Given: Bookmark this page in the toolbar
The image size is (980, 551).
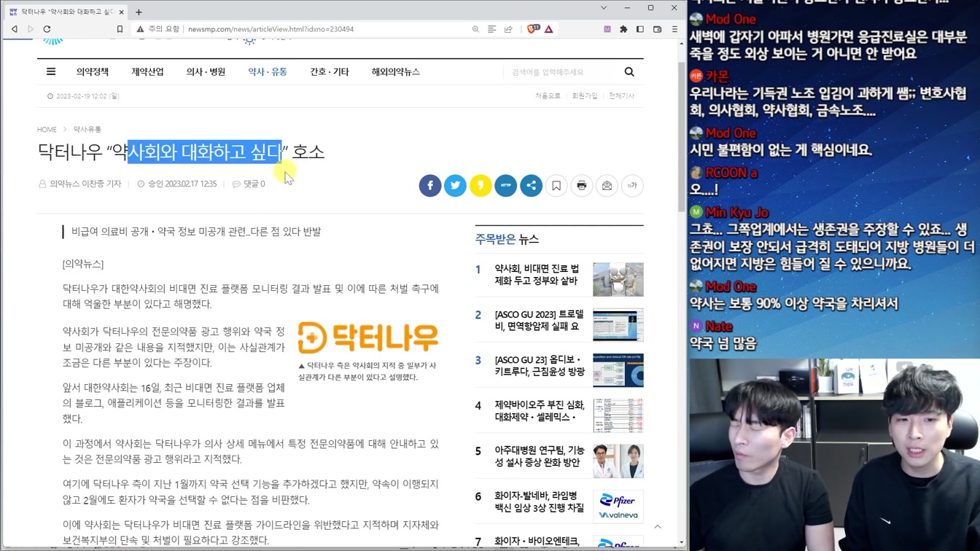Looking at the screenshot, I should point(120,29).
